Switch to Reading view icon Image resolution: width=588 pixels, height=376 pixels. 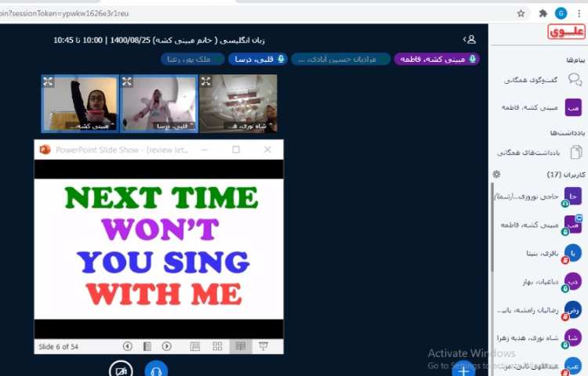coord(241,346)
